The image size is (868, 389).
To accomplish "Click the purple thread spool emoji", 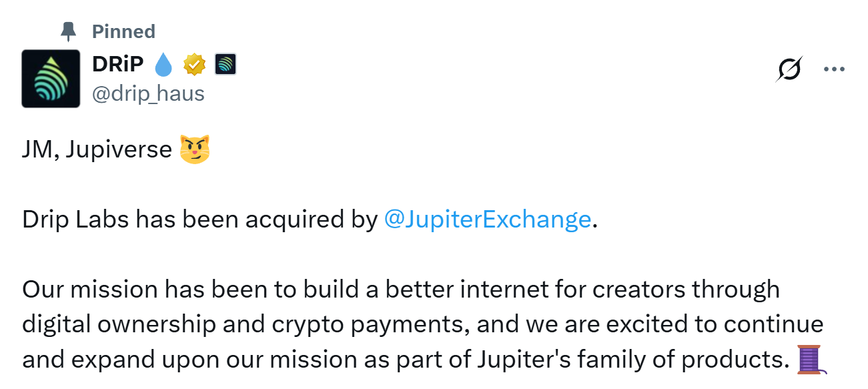I will click(x=812, y=360).
